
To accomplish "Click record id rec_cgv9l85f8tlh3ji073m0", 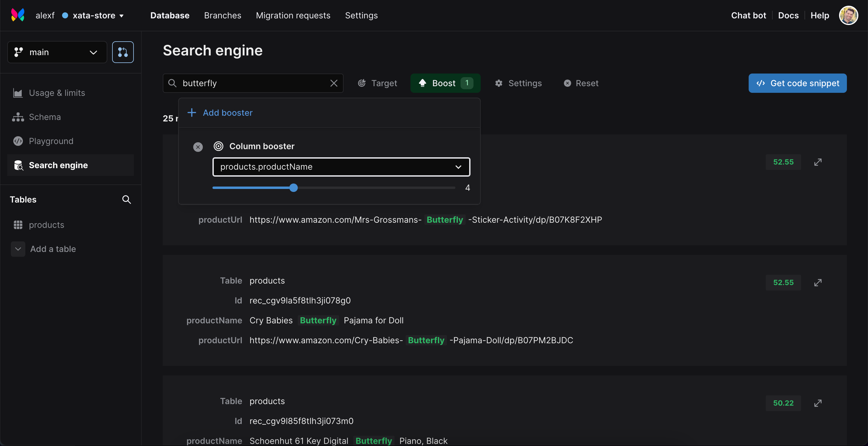I will [x=301, y=421].
